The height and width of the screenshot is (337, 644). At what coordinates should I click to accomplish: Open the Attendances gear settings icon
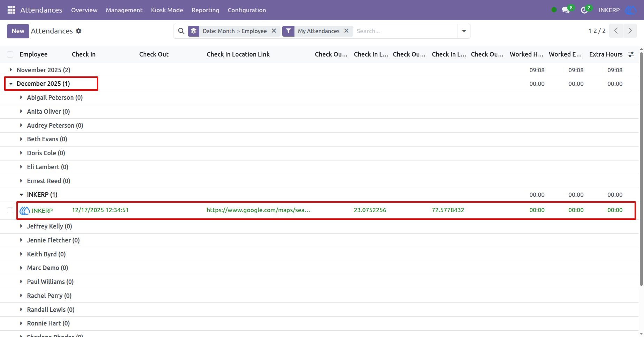(79, 31)
